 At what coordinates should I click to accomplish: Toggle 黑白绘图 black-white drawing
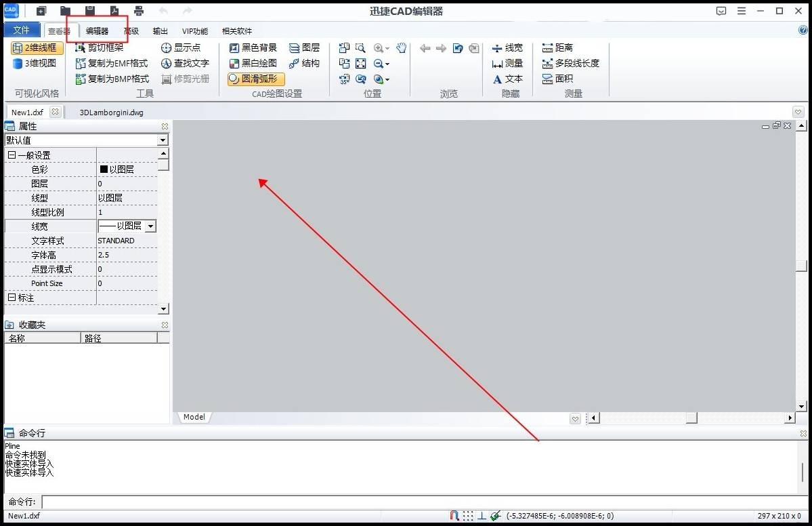pos(253,63)
